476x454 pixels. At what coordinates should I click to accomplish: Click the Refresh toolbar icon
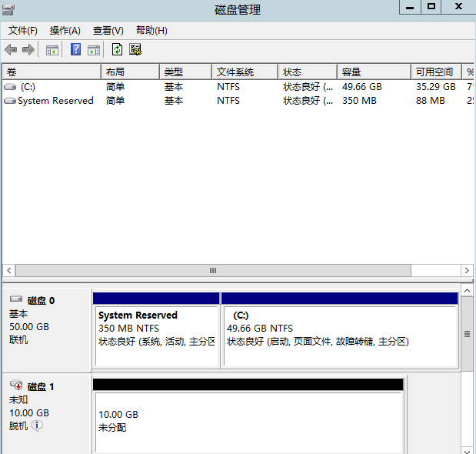click(x=117, y=49)
